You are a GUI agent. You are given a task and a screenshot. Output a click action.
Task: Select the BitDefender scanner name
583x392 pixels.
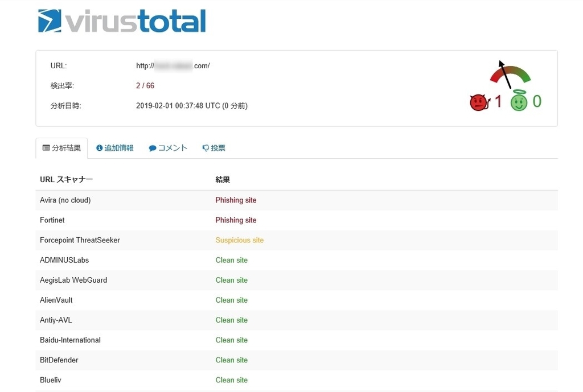[59, 360]
